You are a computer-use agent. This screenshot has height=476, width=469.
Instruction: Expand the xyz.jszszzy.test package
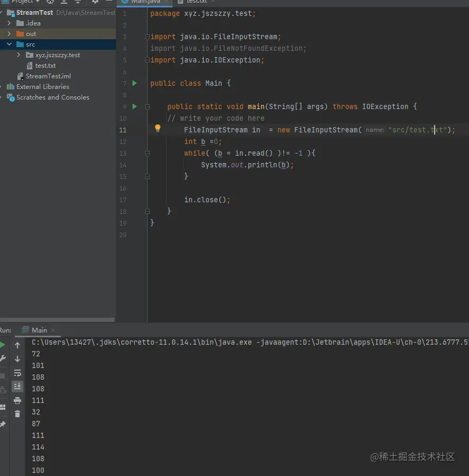point(19,55)
